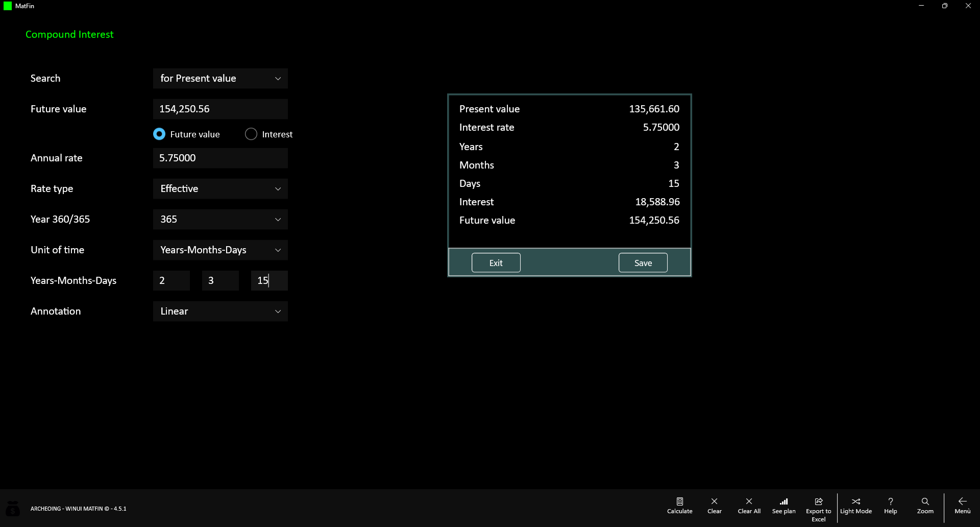Viewport: 980px width, 527px height.
Task: Click the Interest rate result 5.75000
Action: pyautogui.click(x=661, y=127)
